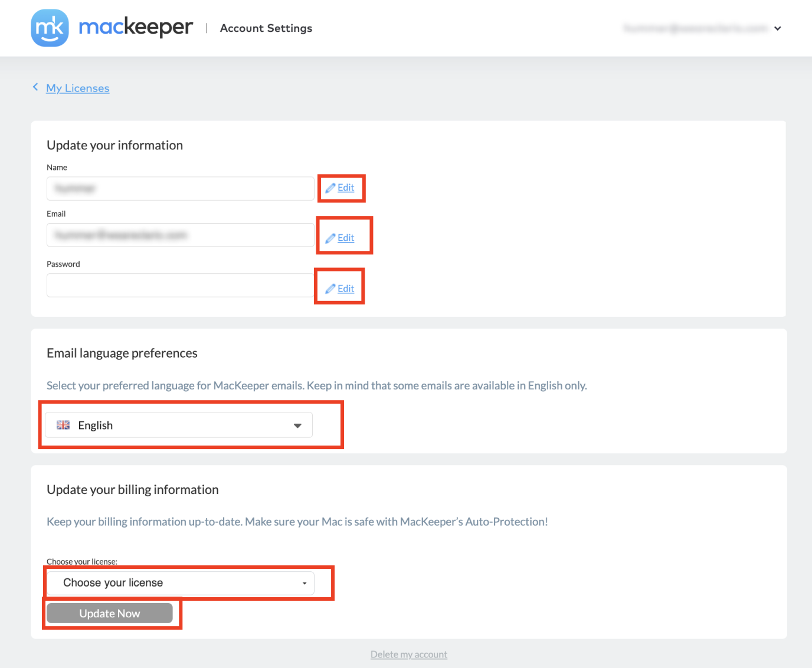The height and width of the screenshot is (668, 812).
Task: Click the back chevron beside My Licenses
Action: [35, 87]
